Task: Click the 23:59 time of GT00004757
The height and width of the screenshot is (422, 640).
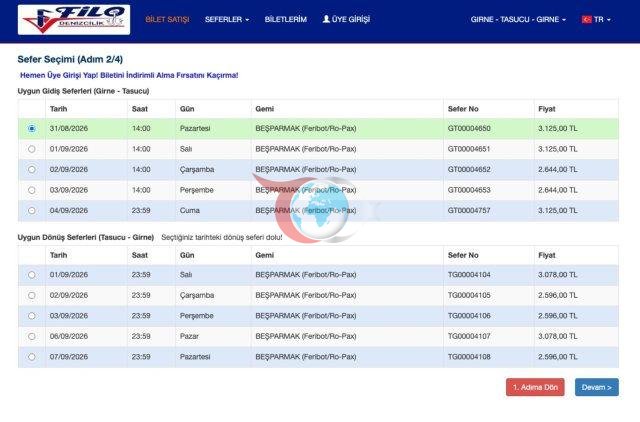Action: (141, 211)
